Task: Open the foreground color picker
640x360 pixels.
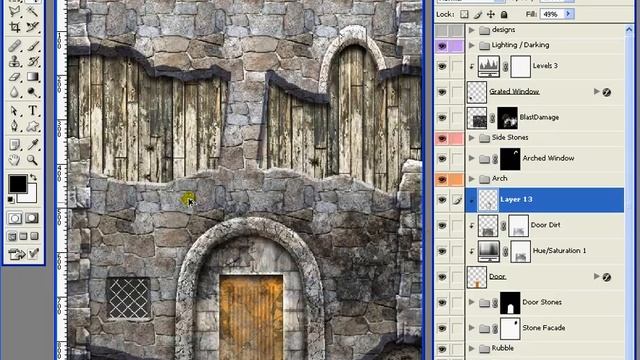Action: (17, 184)
